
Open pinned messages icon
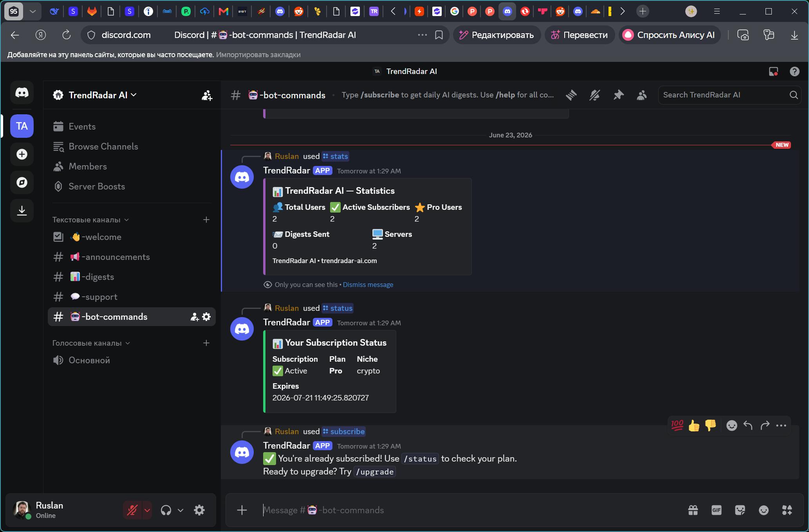[618, 95]
